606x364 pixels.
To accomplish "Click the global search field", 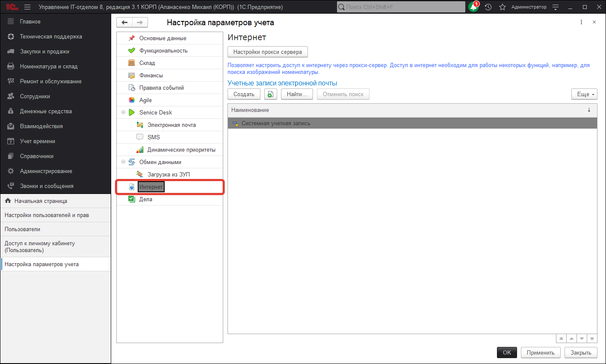I will [402, 7].
